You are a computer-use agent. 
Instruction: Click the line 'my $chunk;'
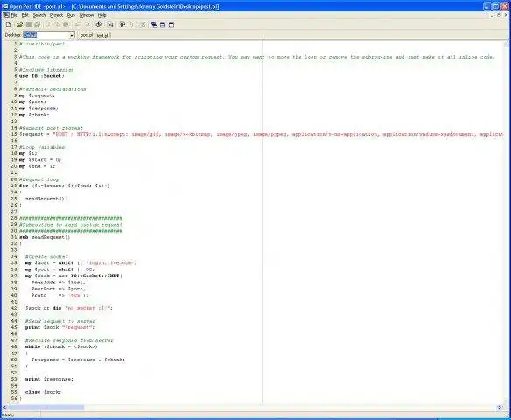tap(34, 115)
